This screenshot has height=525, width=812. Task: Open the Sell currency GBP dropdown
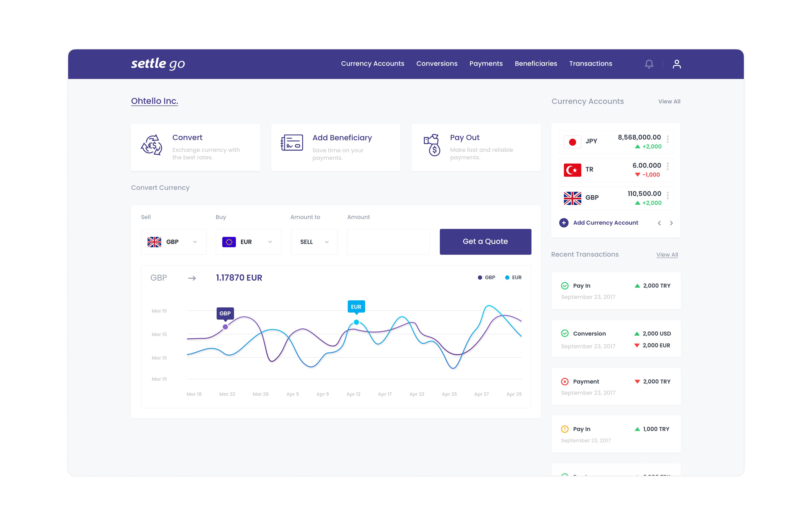tap(174, 242)
